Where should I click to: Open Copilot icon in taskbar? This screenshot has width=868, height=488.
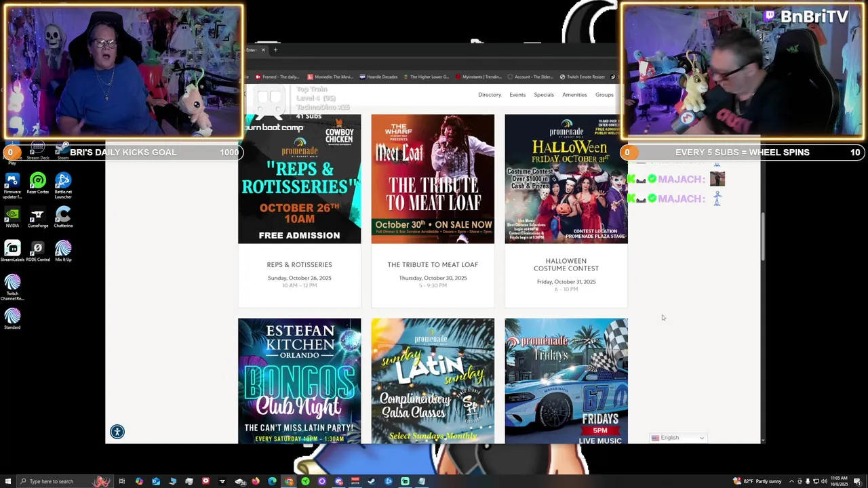[139, 481]
